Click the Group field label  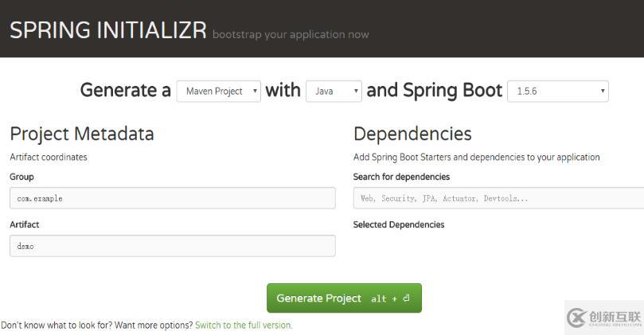click(x=21, y=177)
